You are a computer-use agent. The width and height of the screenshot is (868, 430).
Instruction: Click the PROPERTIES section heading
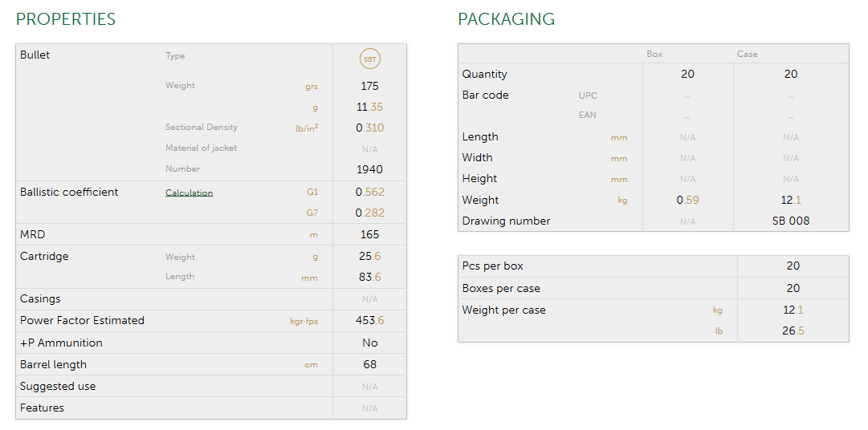pos(66,19)
